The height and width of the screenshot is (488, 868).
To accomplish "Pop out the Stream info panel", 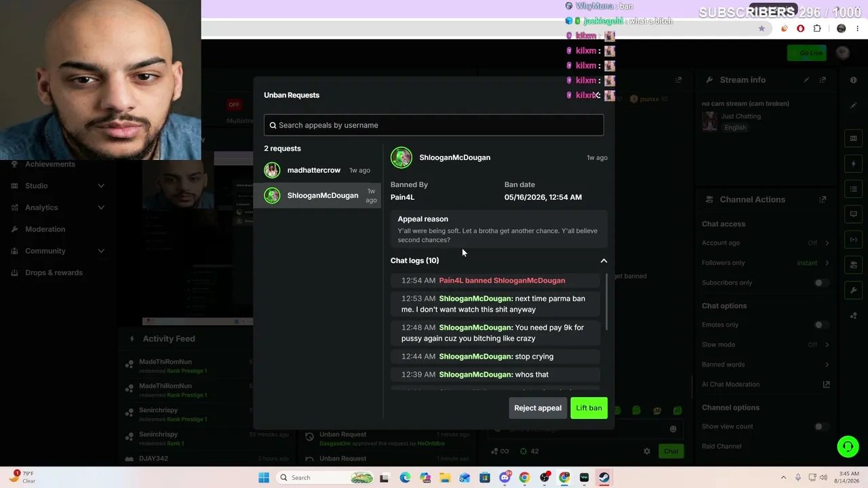I will coord(823,80).
